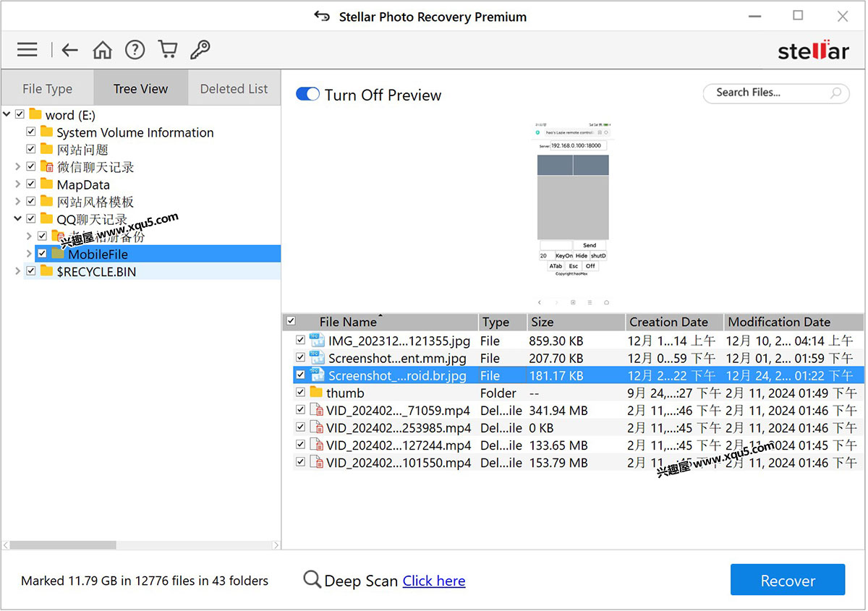The image size is (868, 611).
Task: Click the word (E:) drive folder icon
Action: point(35,114)
